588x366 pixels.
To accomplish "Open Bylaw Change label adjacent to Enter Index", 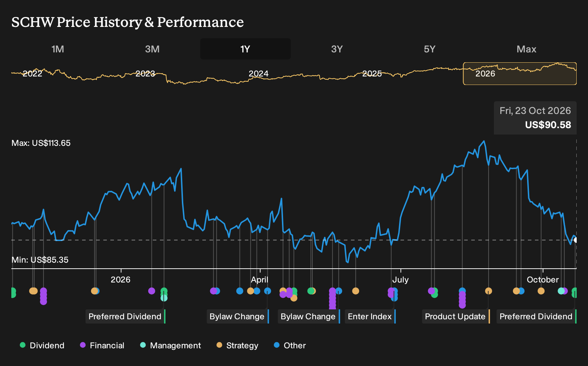I will click(x=309, y=316).
